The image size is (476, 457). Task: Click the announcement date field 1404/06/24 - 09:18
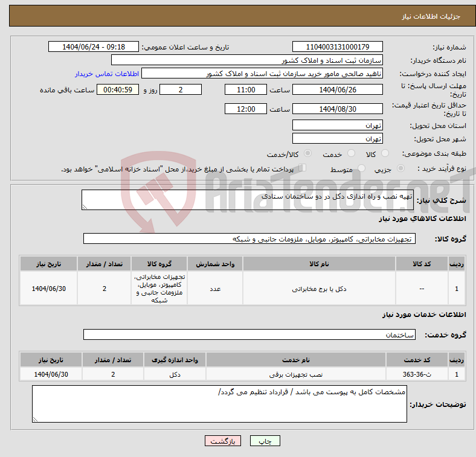pos(94,46)
